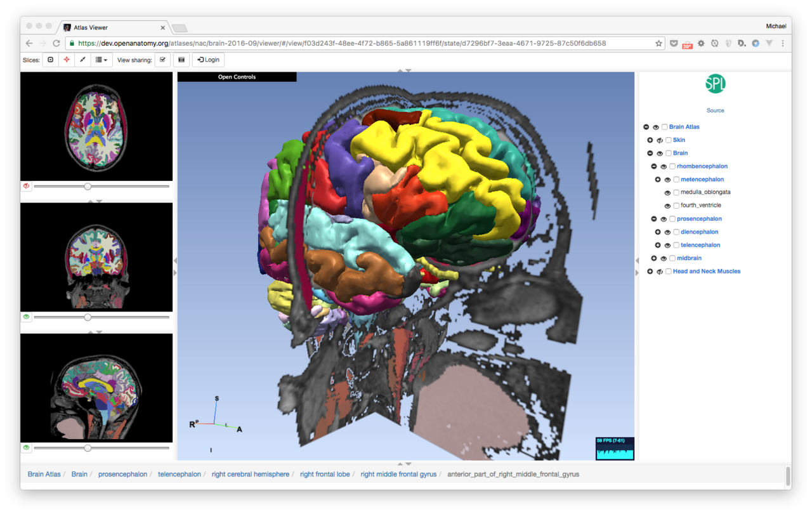Screen dimensions: 812x514
Task: Show the Skin layer via its eye icon
Action: (660, 140)
